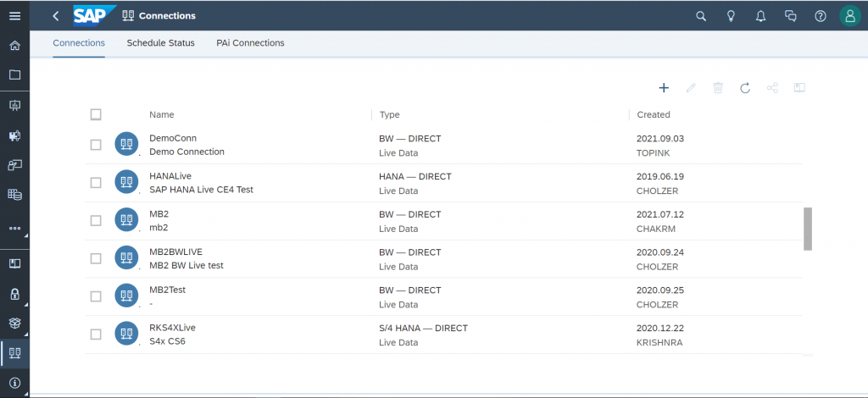Open the search magnifier in header
The width and height of the screenshot is (868, 398).
coord(701,16)
